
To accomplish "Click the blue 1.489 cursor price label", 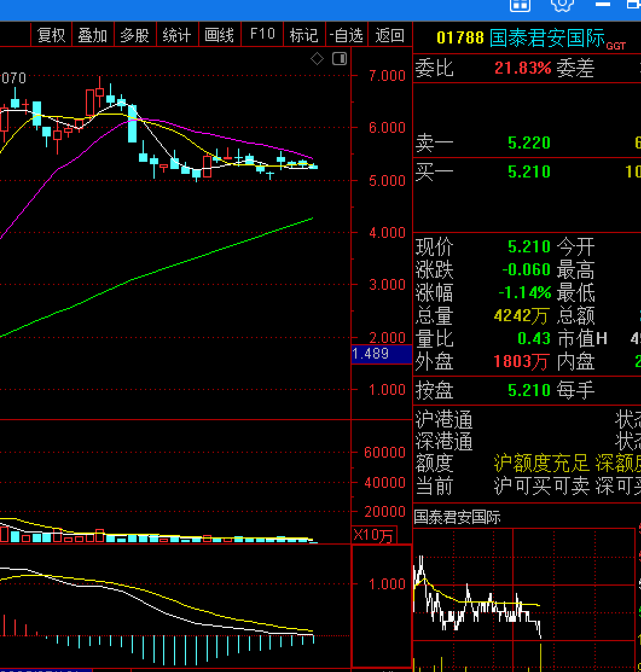I will [381, 354].
